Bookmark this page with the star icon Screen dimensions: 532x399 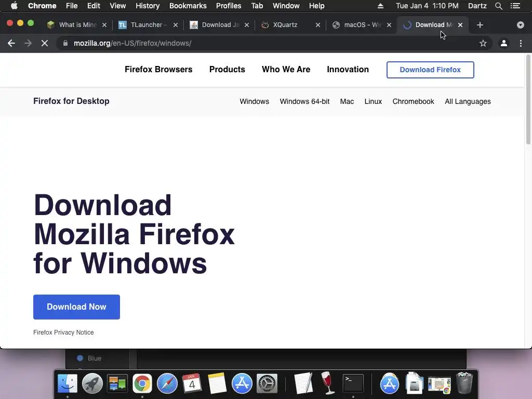click(483, 43)
